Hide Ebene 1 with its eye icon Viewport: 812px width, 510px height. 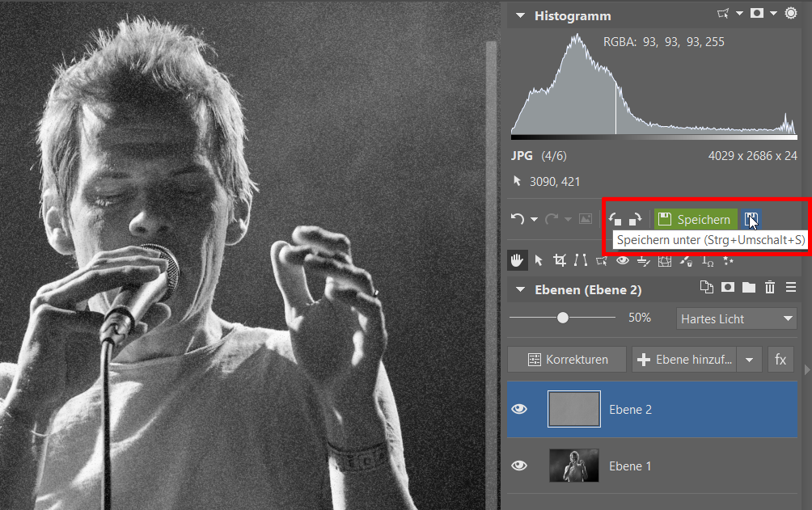click(x=519, y=466)
